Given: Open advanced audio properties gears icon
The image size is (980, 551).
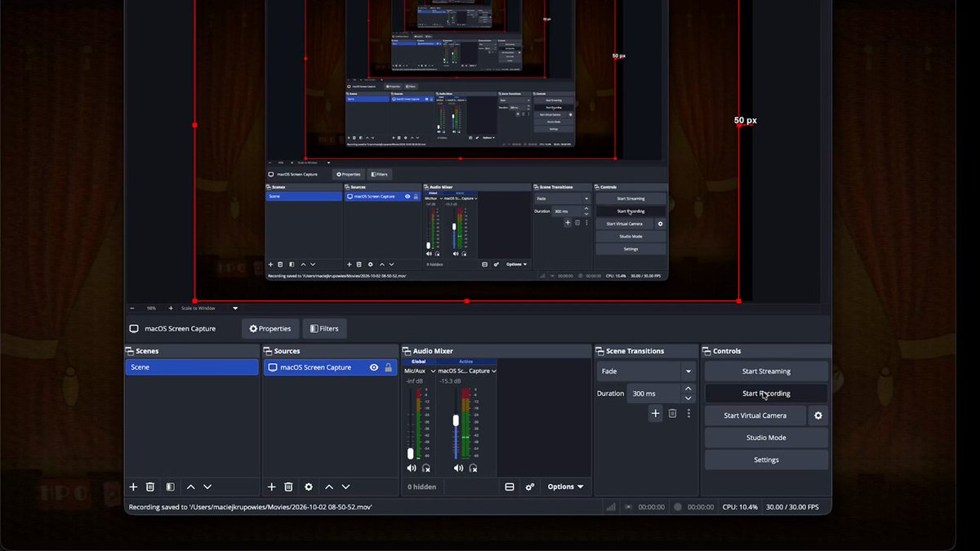Looking at the screenshot, I should [x=530, y=487].
